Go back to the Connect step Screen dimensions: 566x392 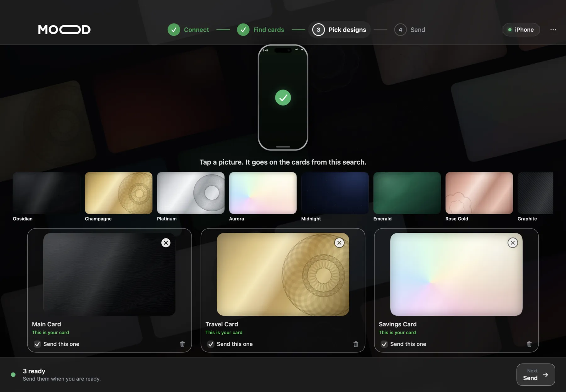[188, 30]
